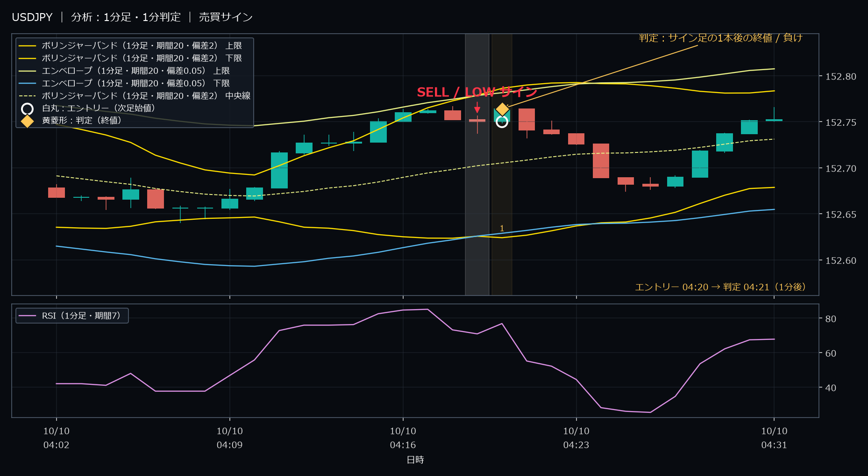Click the 152.75 price axis label
868x476 pixels.
click(x=841, y=123)
